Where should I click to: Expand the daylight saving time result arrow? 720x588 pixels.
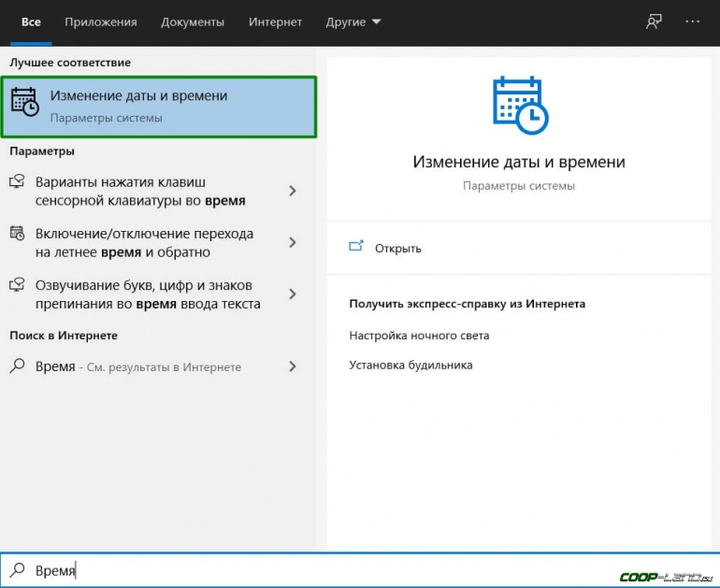293,242
